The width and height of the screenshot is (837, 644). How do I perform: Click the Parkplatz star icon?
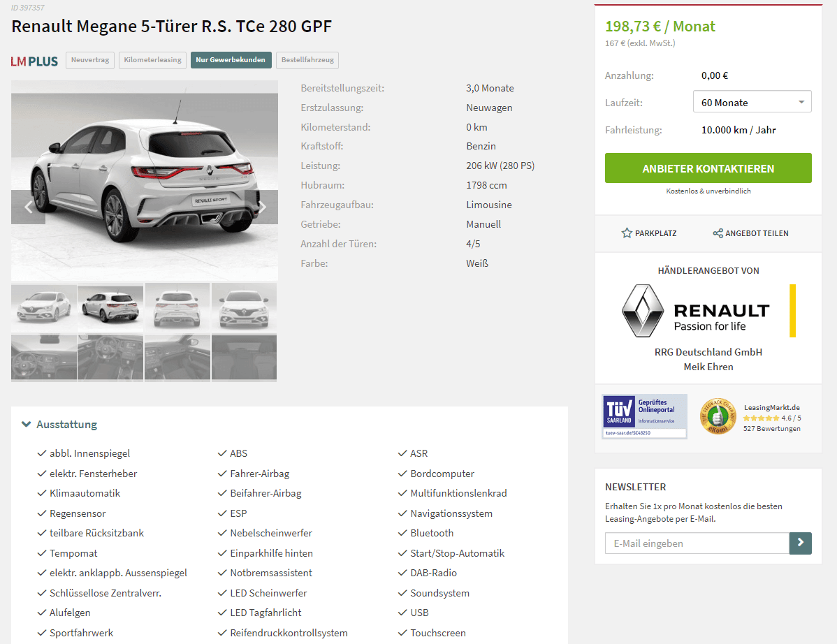[627, 233]
